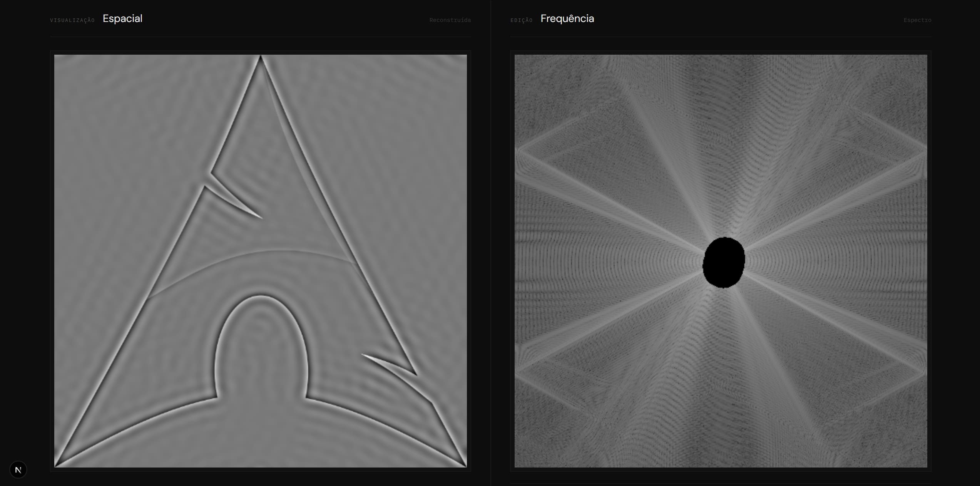Select the 'Espacial' panel heading
The image size is (980, 486).
tap(122, 18)
